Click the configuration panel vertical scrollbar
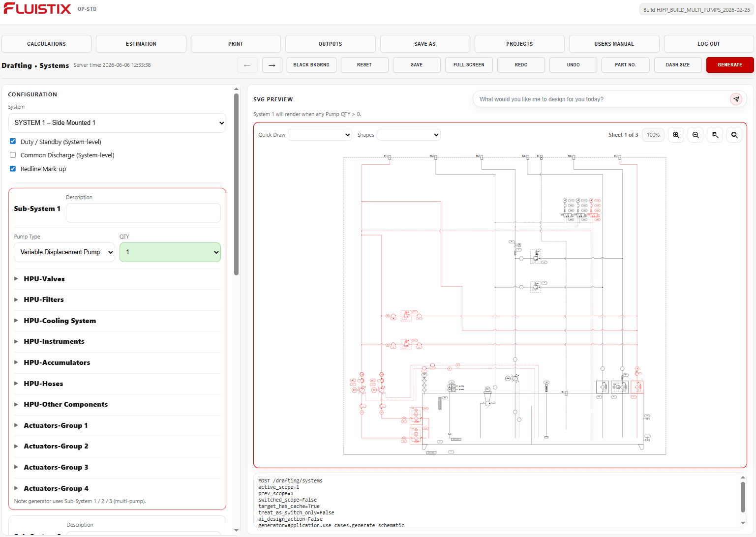Image resolution: width=756 pixels, height=537 pixels. (236, 184)
